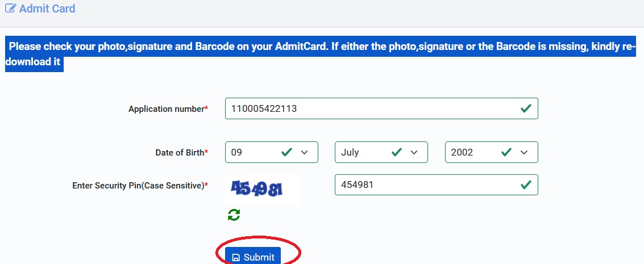Click green checkmark in Security Pin field
This screenshot has height=264, width=644.
click(x=526, y=185)
